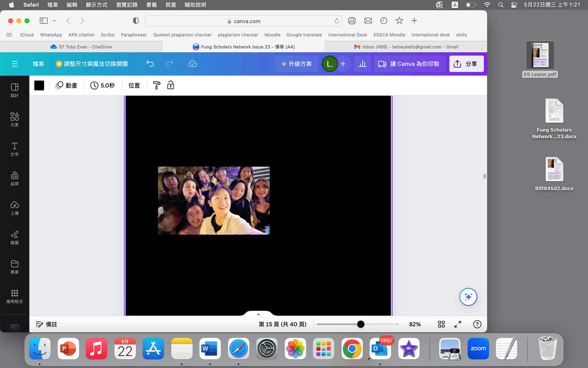This screenshot has height=368, width=588.
Task: Toggle the lock icon in toolbar
Action: tap(171, 85)
